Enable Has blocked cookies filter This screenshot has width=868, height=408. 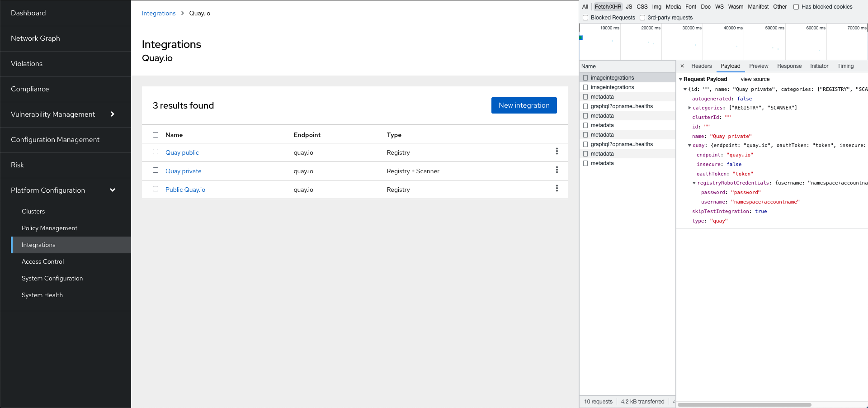[796, 7]
